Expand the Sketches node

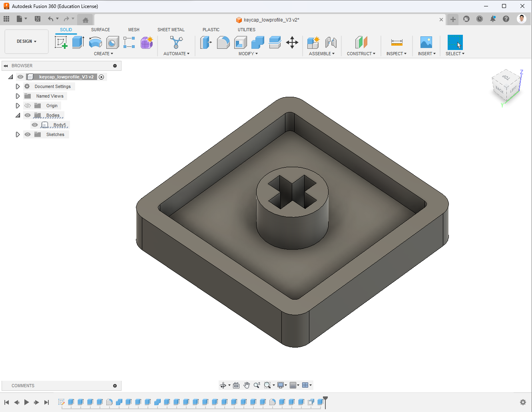tap(18, 134)
